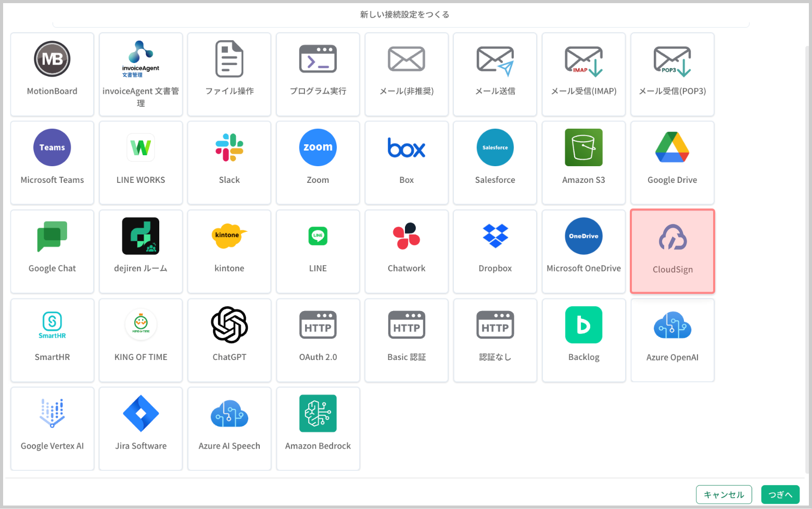Select the メール(非推奨) envelope icon
Viewport: 812px width, 509px height.
tap(407, 59)
